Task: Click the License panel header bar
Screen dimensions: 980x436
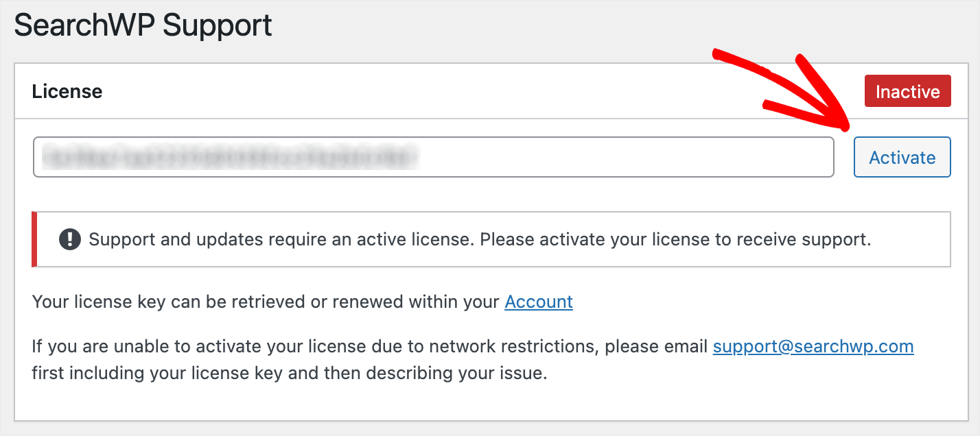Action: click(491, 91)
